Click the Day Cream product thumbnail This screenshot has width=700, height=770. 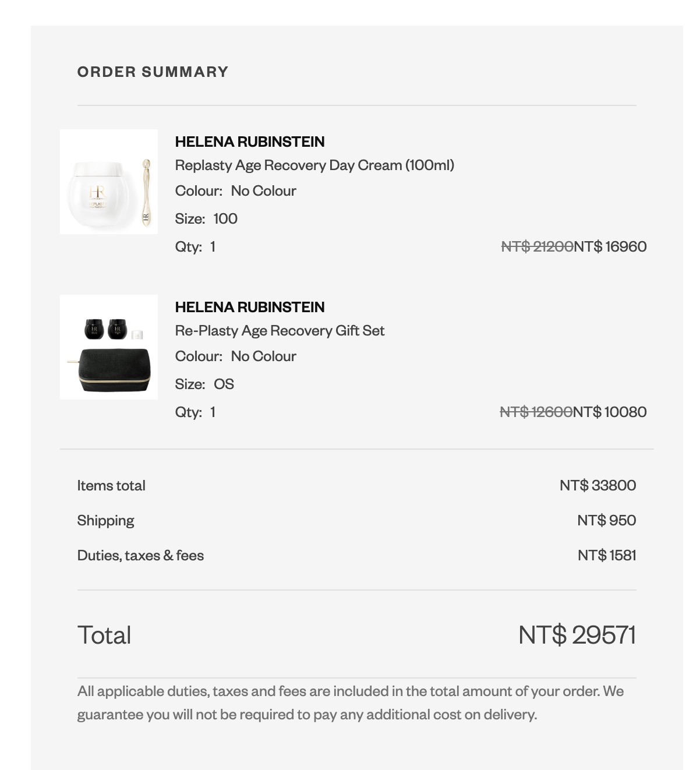pos(109,182)
